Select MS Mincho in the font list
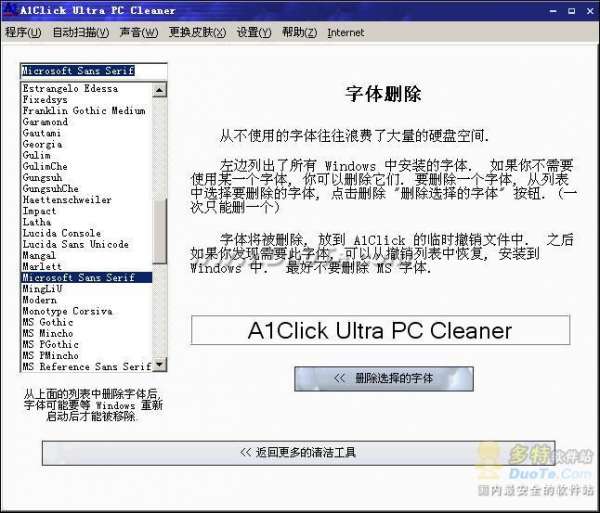This screenshot has height=513, width=600. (86, 333)
